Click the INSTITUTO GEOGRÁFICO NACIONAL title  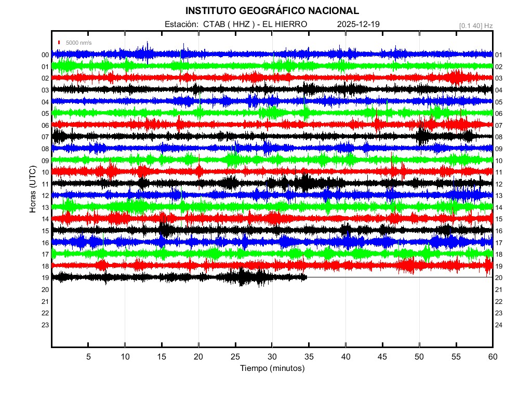coord(272,11)
